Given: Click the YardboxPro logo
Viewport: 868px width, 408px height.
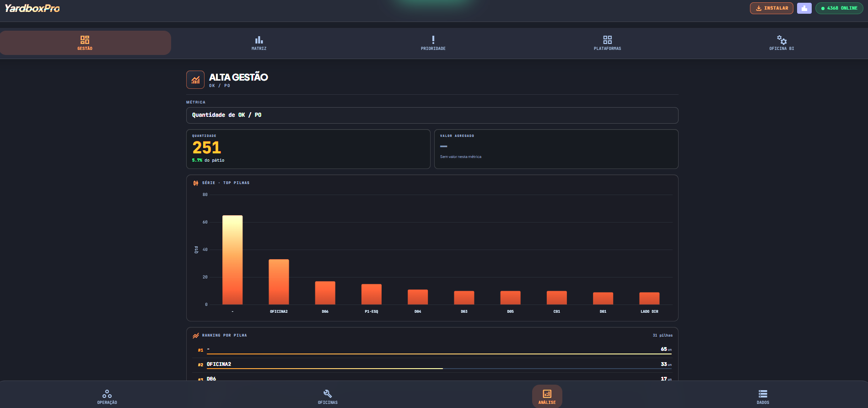Looking at the screenshot, I should point(32,8).
